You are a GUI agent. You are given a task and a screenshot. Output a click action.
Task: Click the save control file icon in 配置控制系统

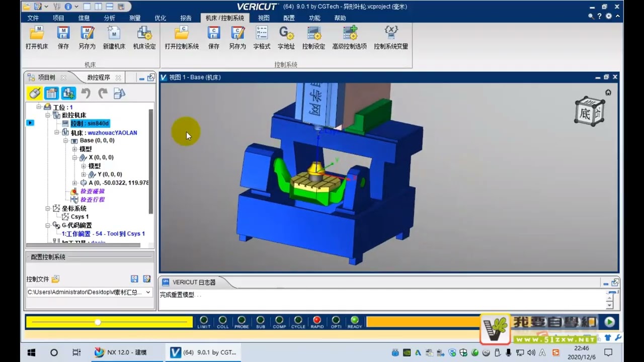pyautogui.click(x=134, y=279)
